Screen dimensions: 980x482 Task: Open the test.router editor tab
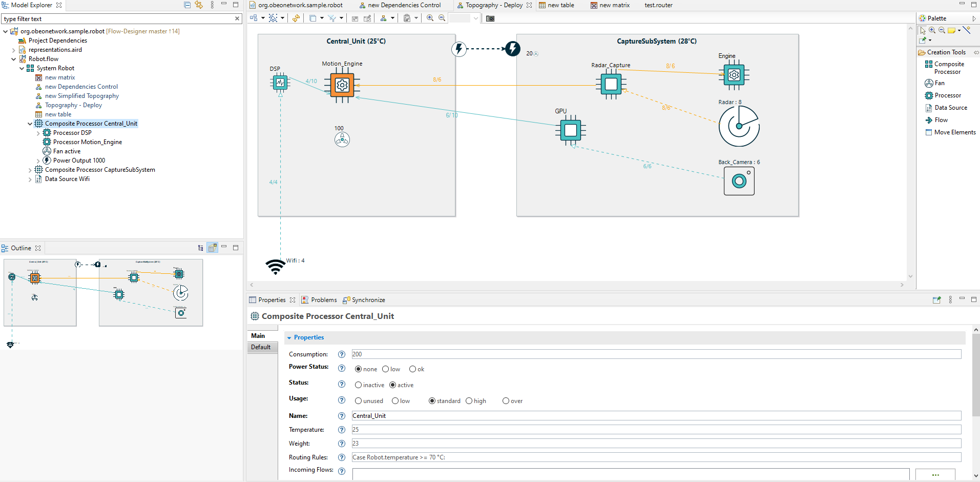pyautogui.click(x=658, y=5)
